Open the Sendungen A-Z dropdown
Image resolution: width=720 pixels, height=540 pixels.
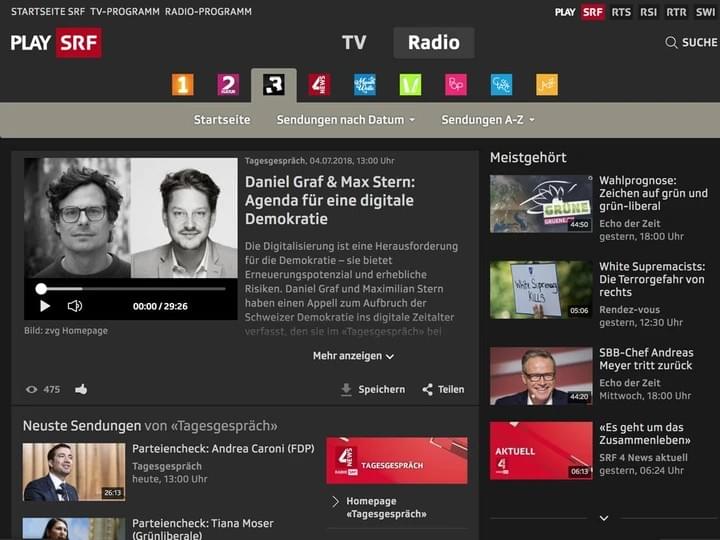(488, 120)
